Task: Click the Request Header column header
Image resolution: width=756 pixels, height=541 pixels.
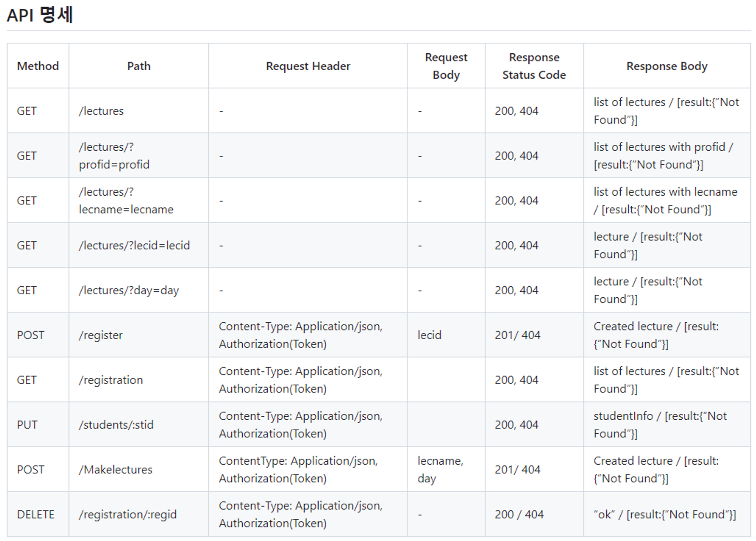Action: tap(308, 66)
